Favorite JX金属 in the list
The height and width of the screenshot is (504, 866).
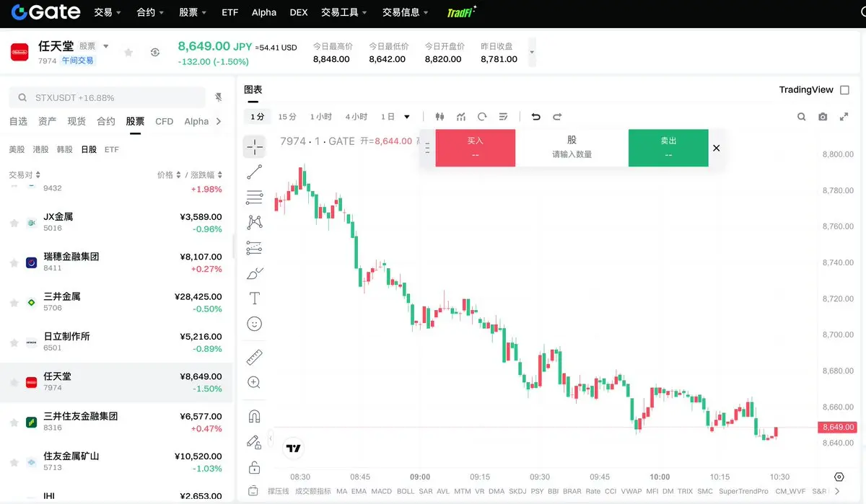point(14,223)
